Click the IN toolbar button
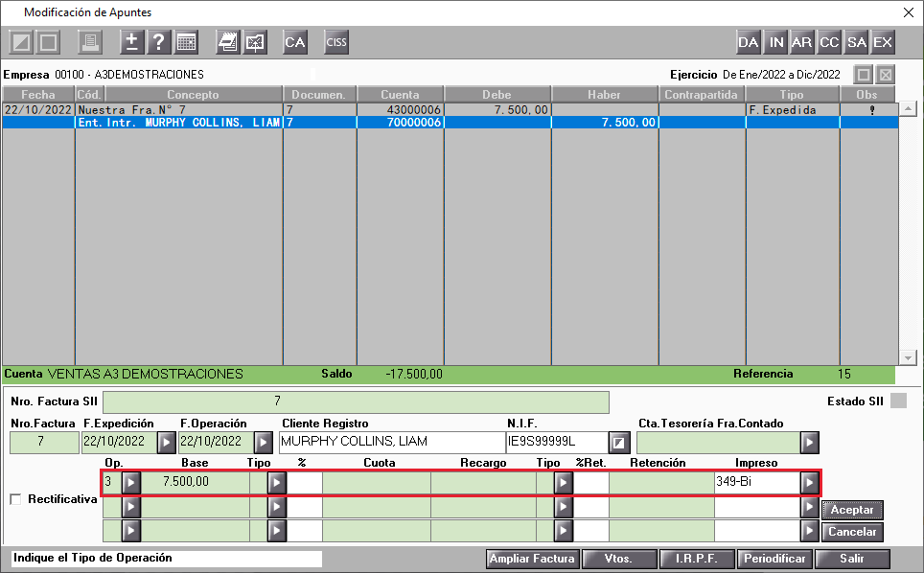 point(776,42)
